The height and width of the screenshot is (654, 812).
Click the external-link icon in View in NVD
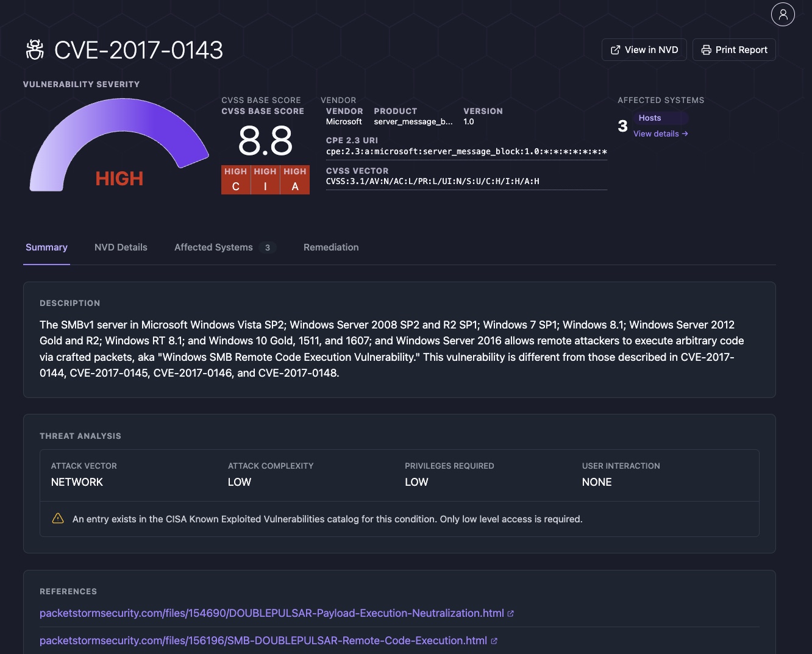coord(616,49)
